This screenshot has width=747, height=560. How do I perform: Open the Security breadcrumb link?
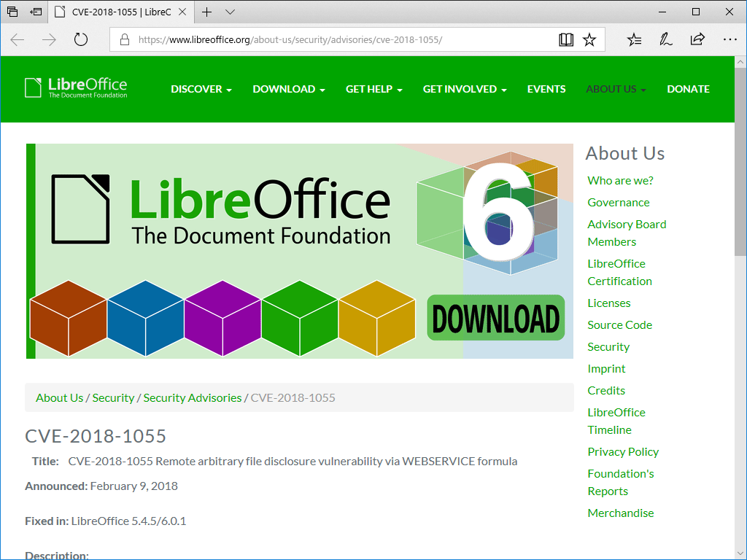coord(113,397)
